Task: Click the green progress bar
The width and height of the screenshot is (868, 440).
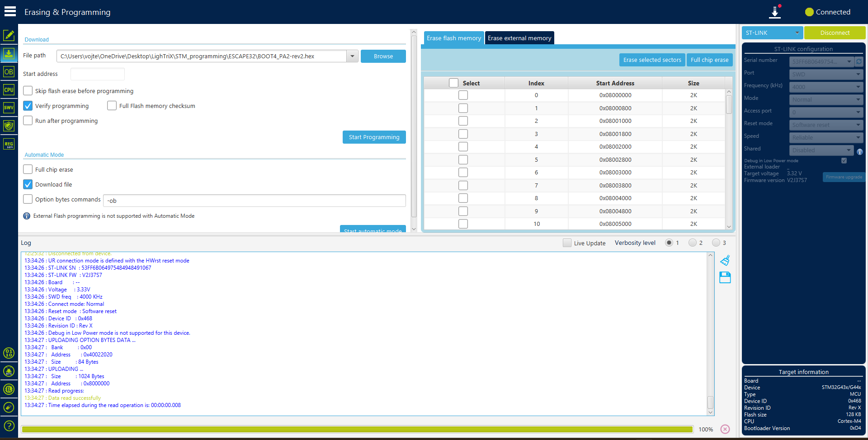Action: click(357, 429)
